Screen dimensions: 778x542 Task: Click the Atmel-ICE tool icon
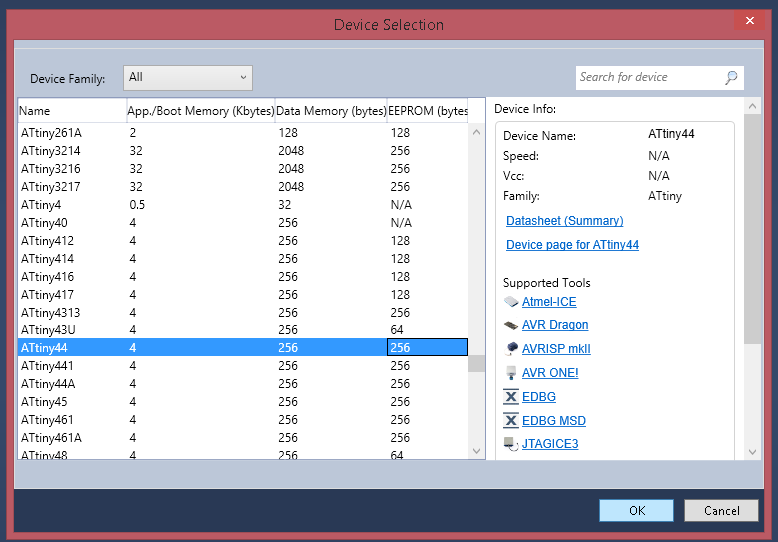[511, 302]
